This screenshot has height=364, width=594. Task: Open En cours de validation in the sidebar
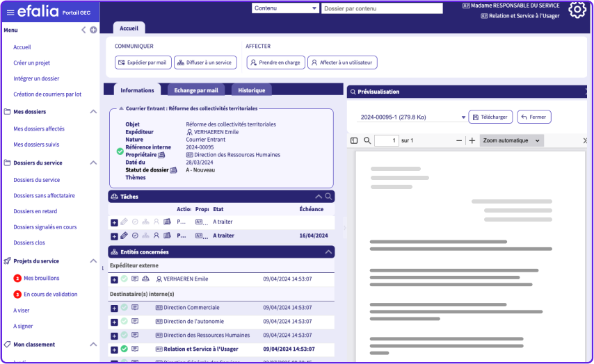pos(50,294)
